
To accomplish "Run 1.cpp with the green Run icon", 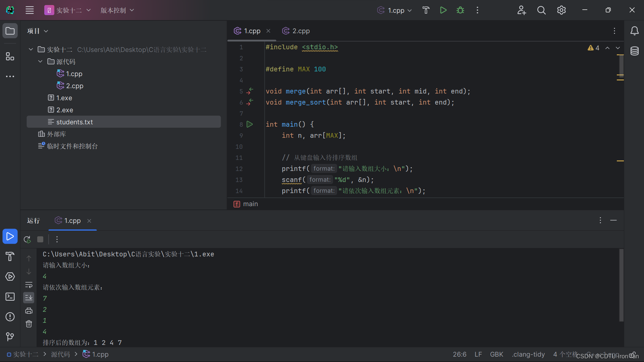I will (x=443, y=10).
